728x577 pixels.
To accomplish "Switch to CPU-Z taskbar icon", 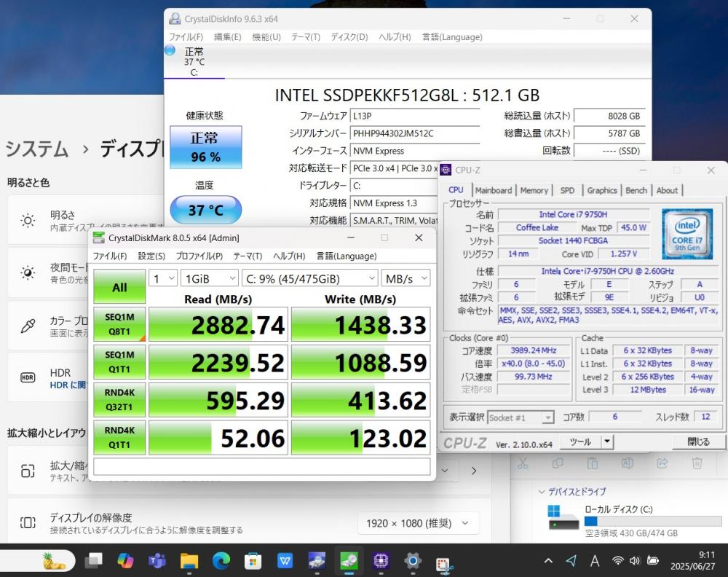I will pos(381,561).
